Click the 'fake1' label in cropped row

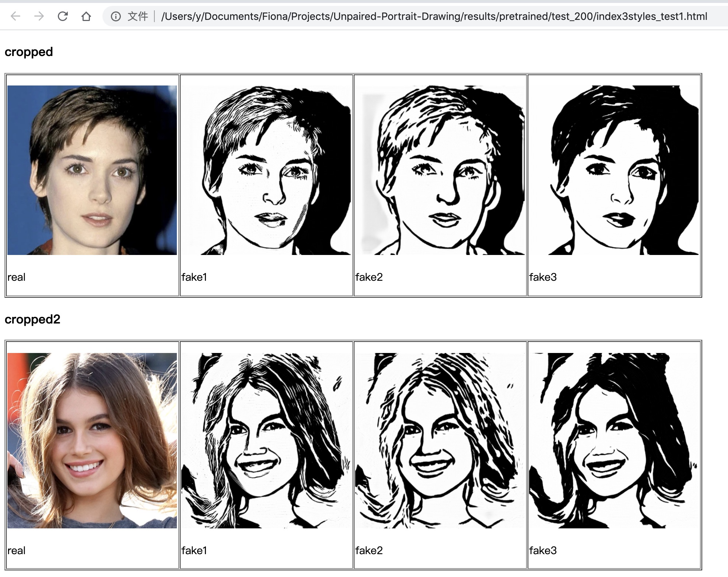194,277
